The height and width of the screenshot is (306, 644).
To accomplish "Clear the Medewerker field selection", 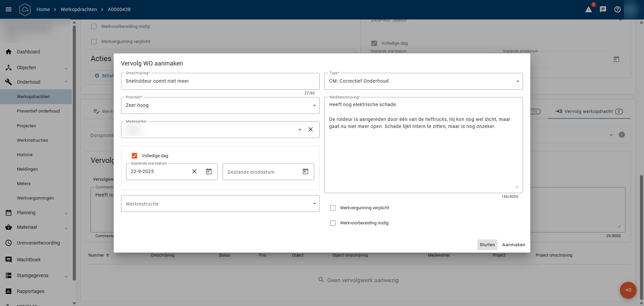I will pos(311,130).
